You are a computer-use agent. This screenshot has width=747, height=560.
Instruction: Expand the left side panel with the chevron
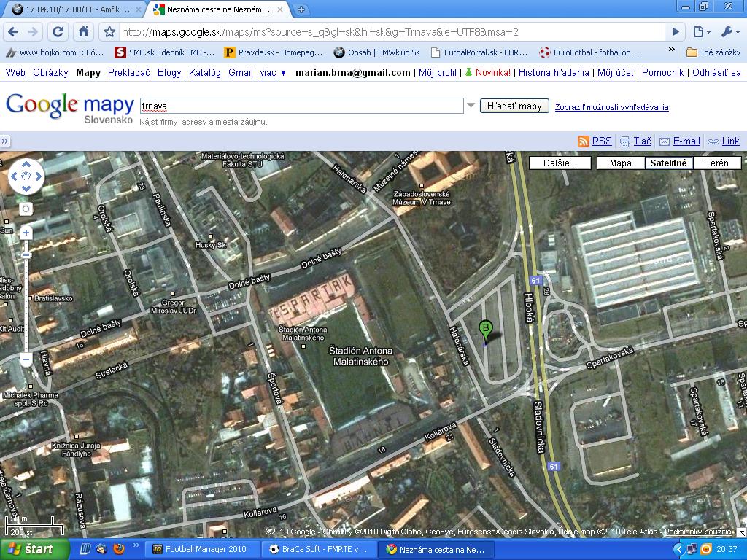click(4, 141)
